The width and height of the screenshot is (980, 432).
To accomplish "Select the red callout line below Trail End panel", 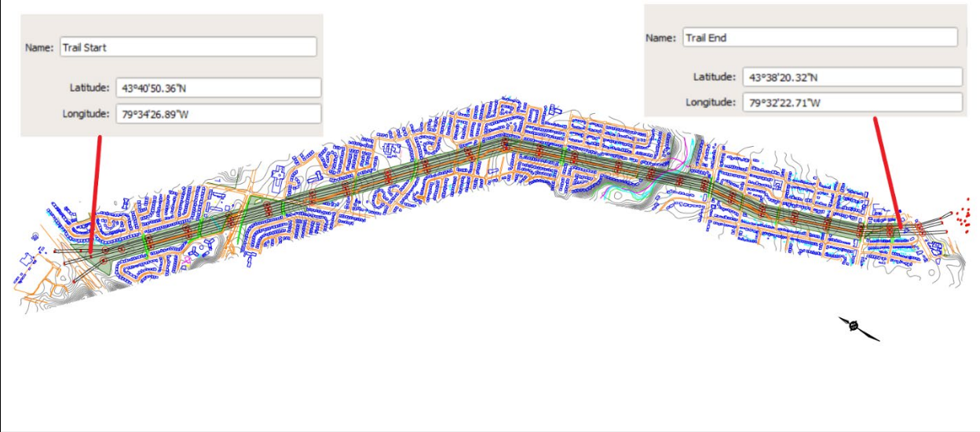I will point(887,173).
